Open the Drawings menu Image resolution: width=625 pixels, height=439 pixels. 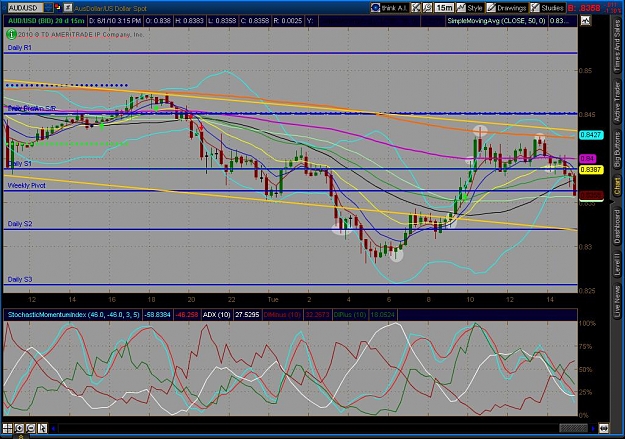coord(507,8)
